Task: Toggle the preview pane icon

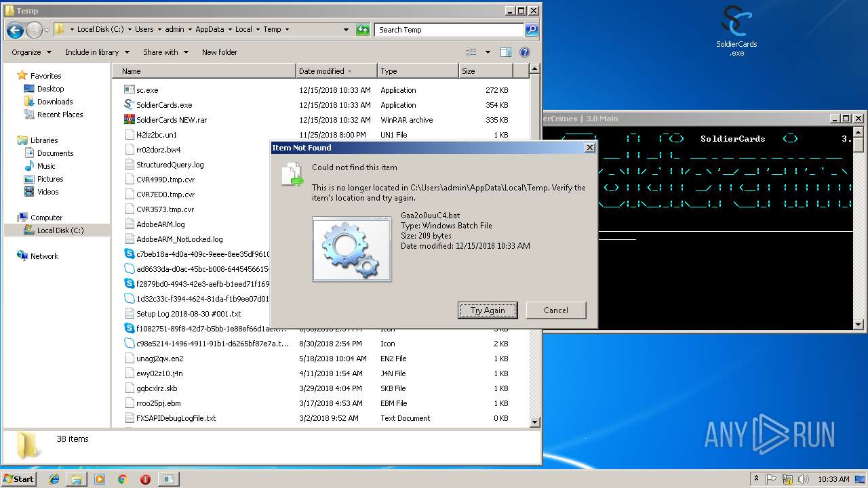Action: (x=505, y=52)
